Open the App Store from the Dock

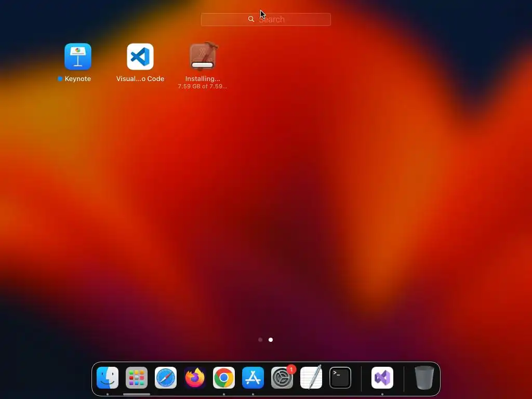point(253,378)
